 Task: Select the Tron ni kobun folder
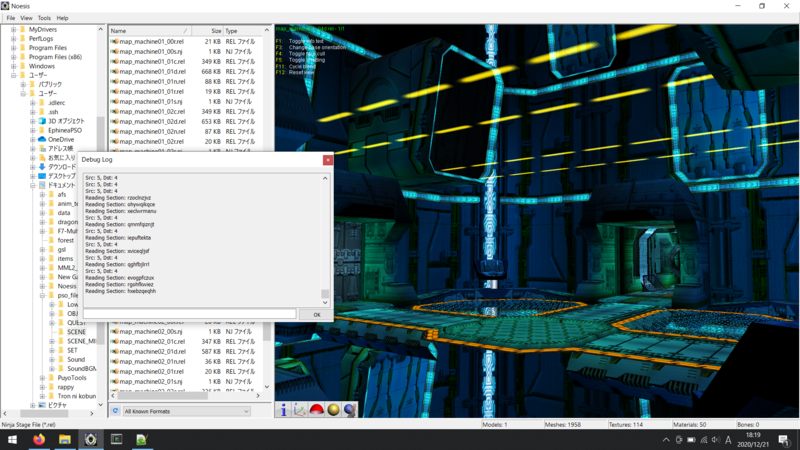tap(77, 396)
